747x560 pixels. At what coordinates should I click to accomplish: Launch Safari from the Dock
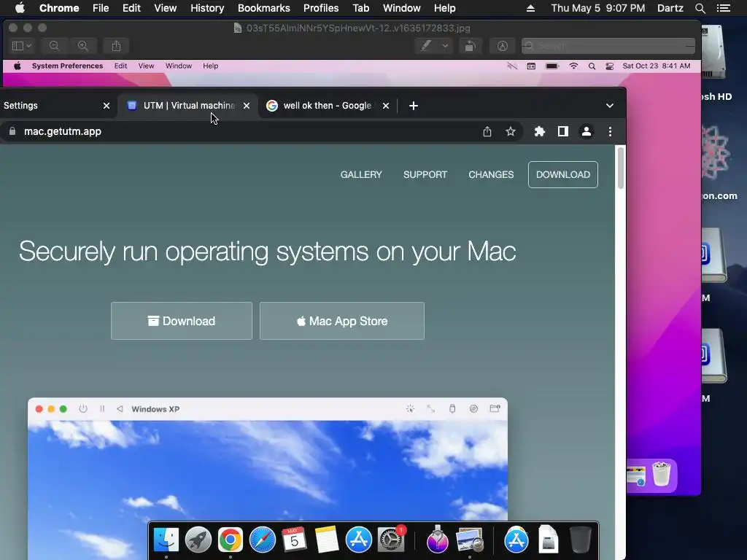click(x=263, y=540)
